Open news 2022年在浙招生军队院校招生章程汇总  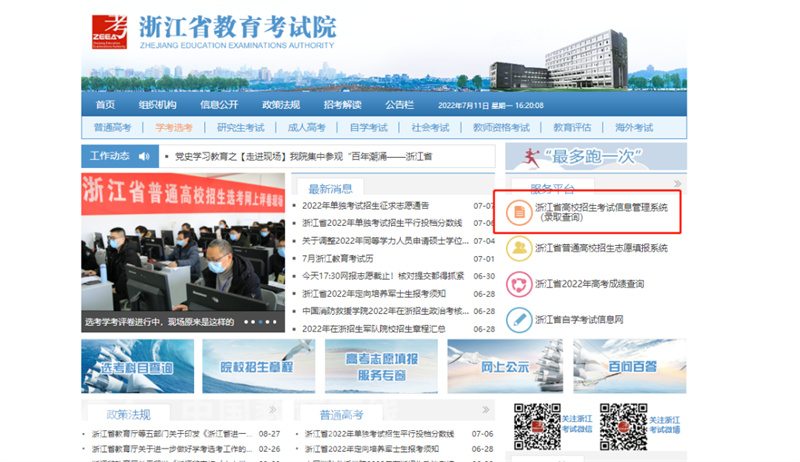point(373,329)
